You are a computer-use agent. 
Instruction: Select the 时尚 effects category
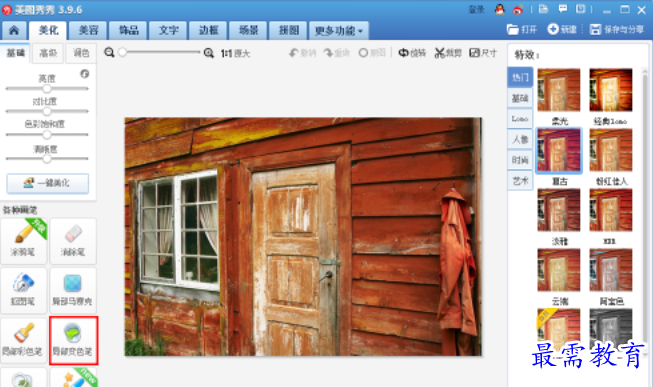(x=520, y=160)
